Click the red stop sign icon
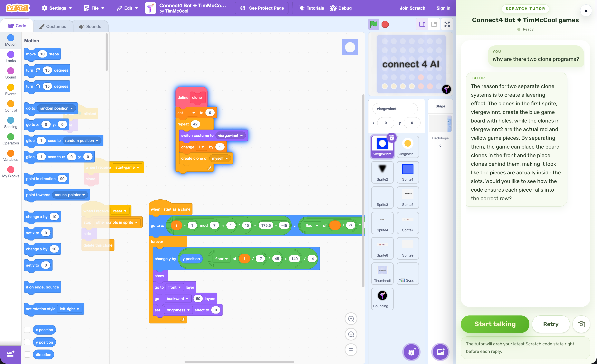 point(385,24)
